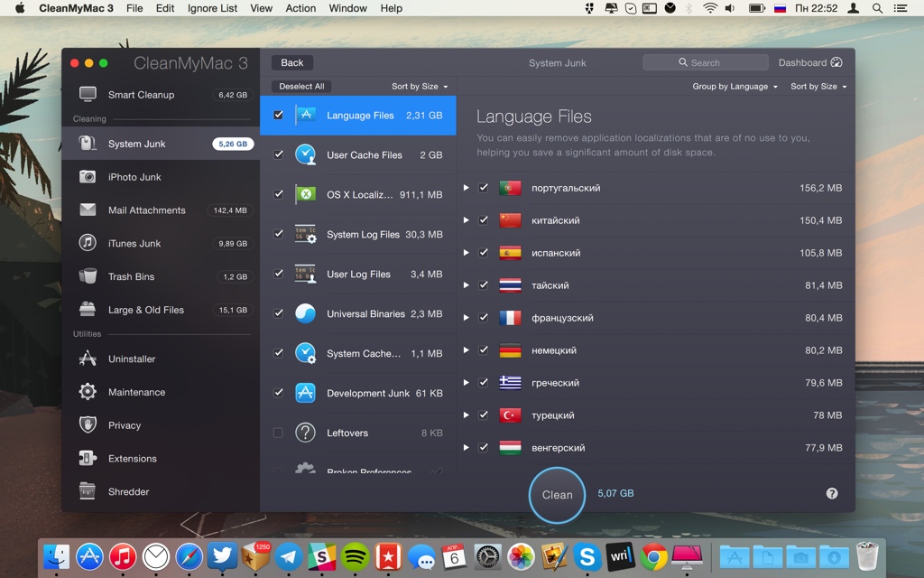Open right panel Sort by Size dropdown

(818, 86)
